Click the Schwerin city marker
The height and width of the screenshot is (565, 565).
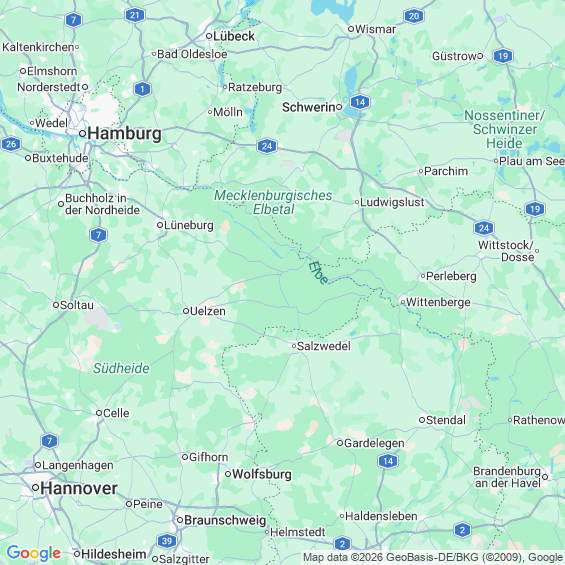click(339, 107)
